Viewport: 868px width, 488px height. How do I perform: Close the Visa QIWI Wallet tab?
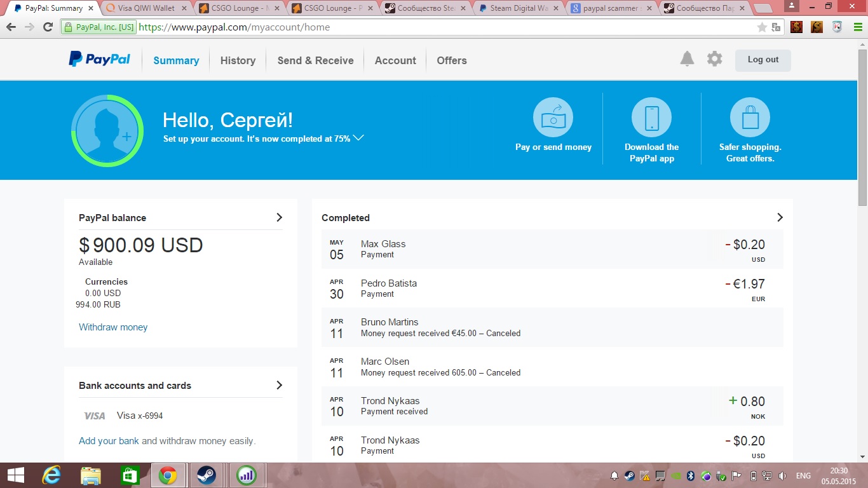(x=185, y=8)
